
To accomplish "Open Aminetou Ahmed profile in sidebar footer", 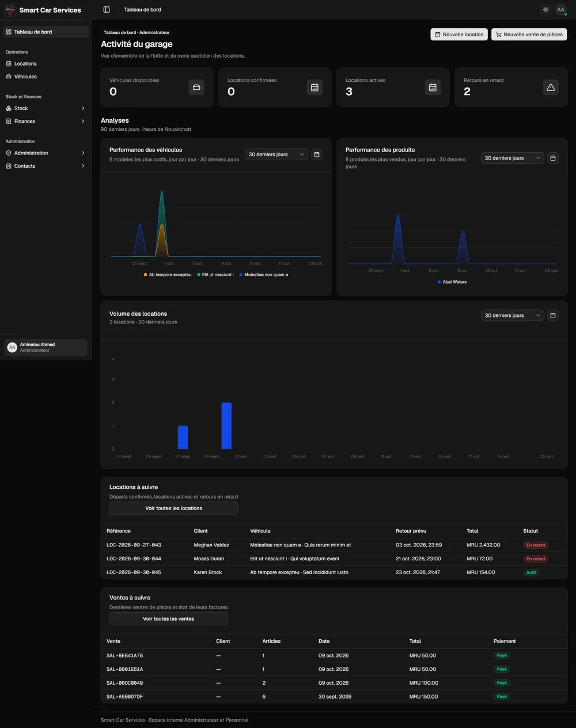I will coord(46,348).
